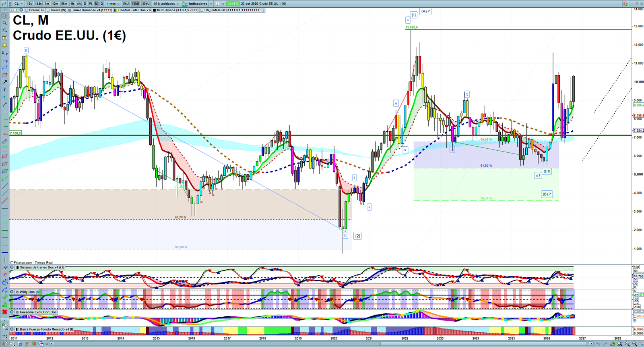Pick the arrow drawing tool
644x347 pixels.
click(x=5, y=82)
